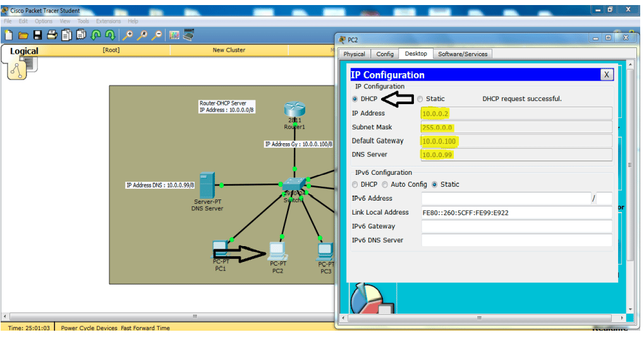Create a new Packet Tracer file
The height and width of the screenshot is (337, 644).
tap(9, 36)
